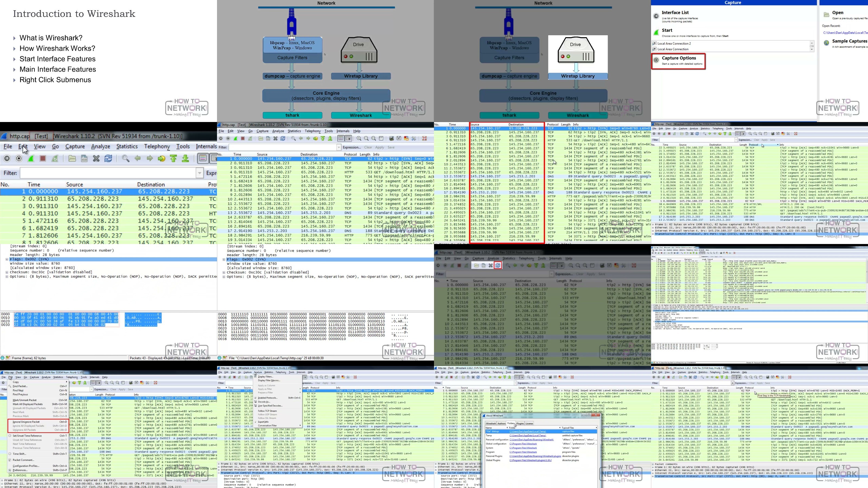Start capture with green fin in enlarged toolbar
This screenshot has height=488, width=868.
[31, 158]
